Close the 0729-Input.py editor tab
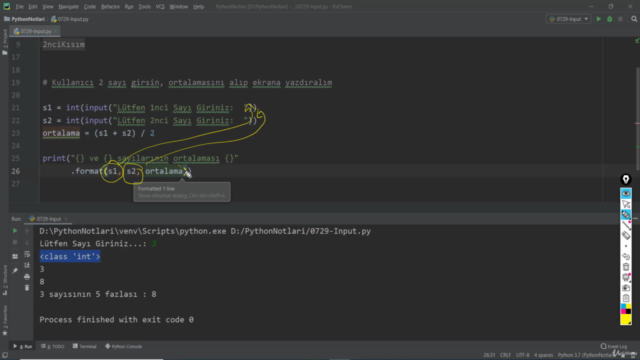The width and height of the screenshot is (640, 360). tap(56, 31)
